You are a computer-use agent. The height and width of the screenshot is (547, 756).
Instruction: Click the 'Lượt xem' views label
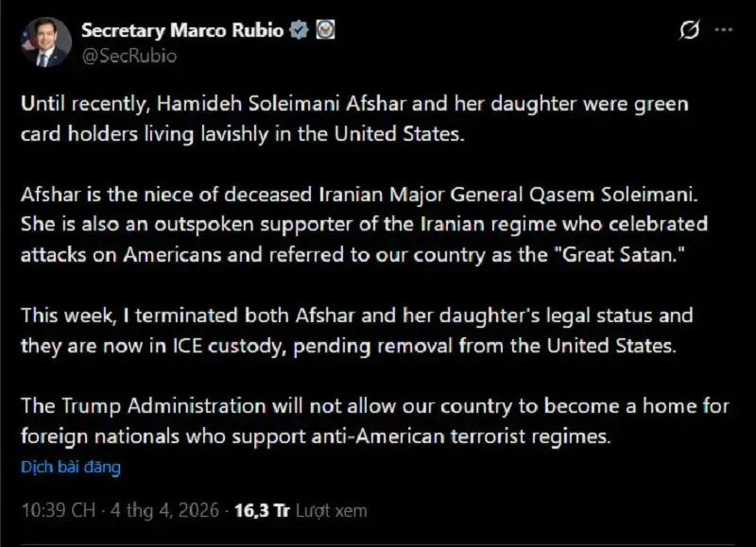(330, 511)
